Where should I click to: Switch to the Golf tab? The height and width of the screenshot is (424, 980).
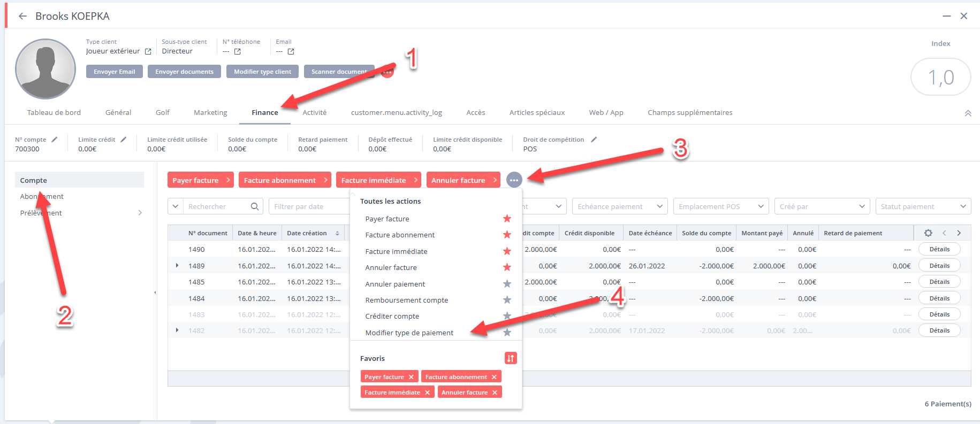click(x=163, y=113)
